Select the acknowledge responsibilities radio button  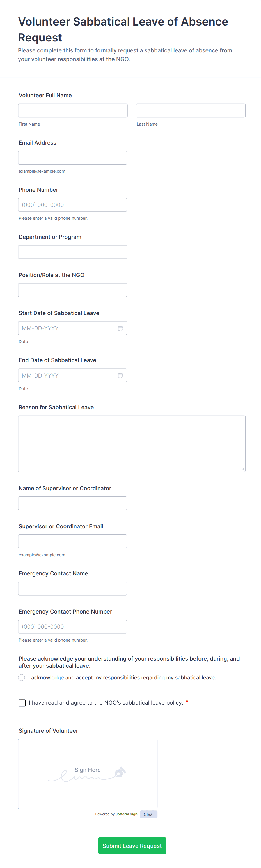(x=22, y=678)
